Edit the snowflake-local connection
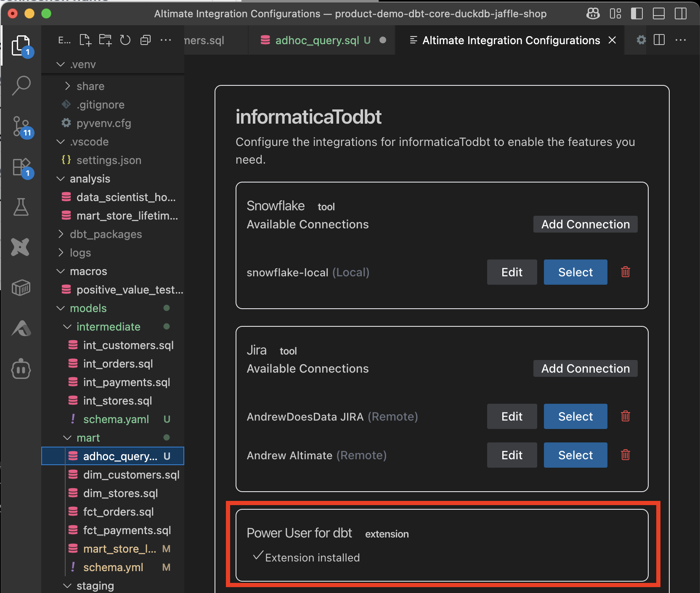700x593 pixels. (512, 272)
